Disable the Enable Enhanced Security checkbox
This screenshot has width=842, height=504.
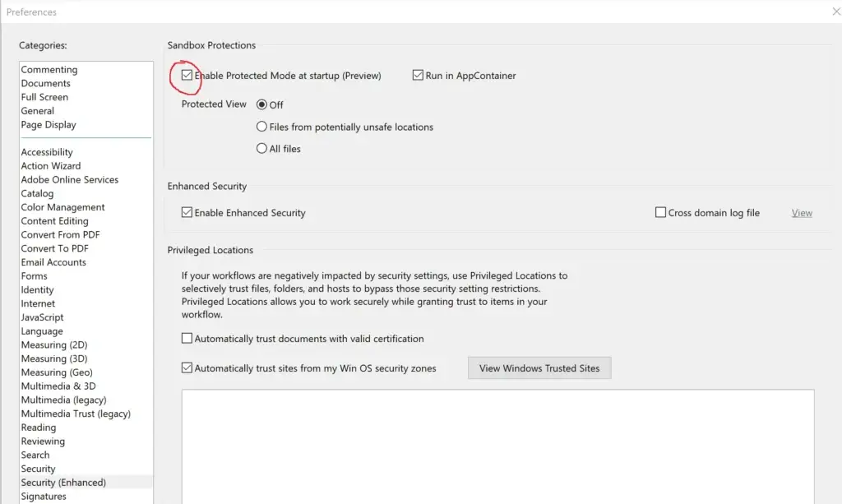point(187,213)
